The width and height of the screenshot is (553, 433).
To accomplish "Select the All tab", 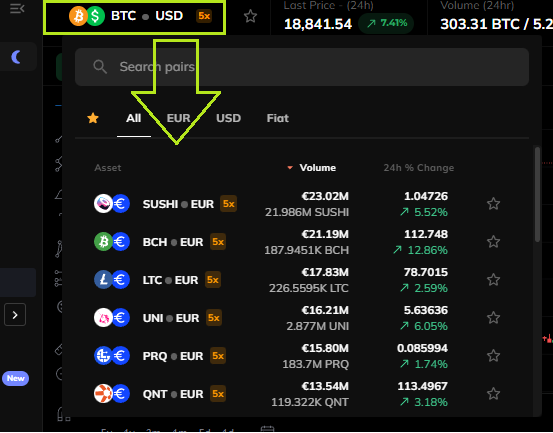I will pos(134,118).
